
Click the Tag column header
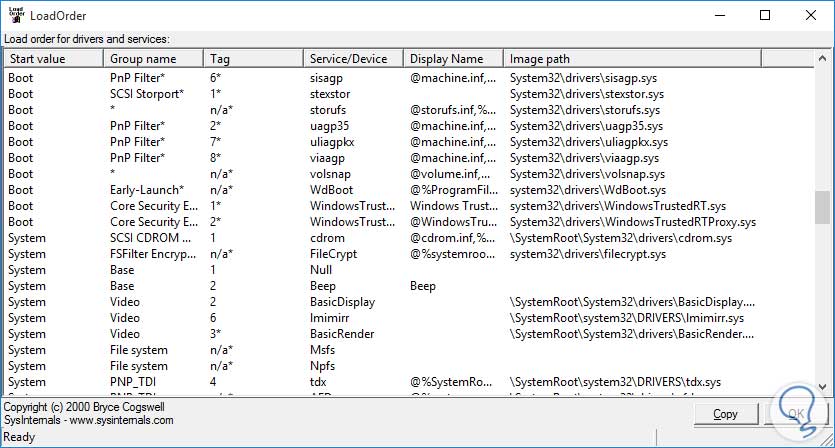[253, 59]
